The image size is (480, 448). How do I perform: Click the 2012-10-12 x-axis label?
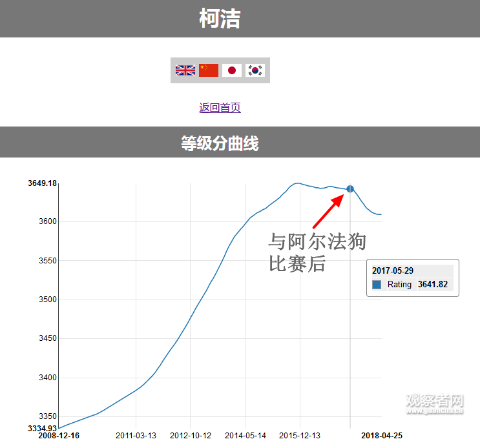[x=191, y=436]
